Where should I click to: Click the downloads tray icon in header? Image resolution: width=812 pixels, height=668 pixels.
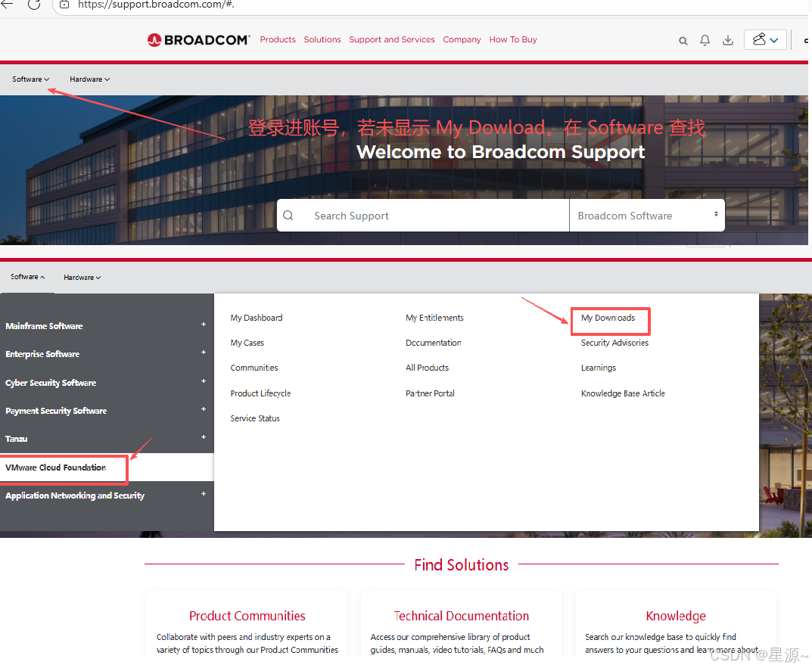tap(727, 40)
